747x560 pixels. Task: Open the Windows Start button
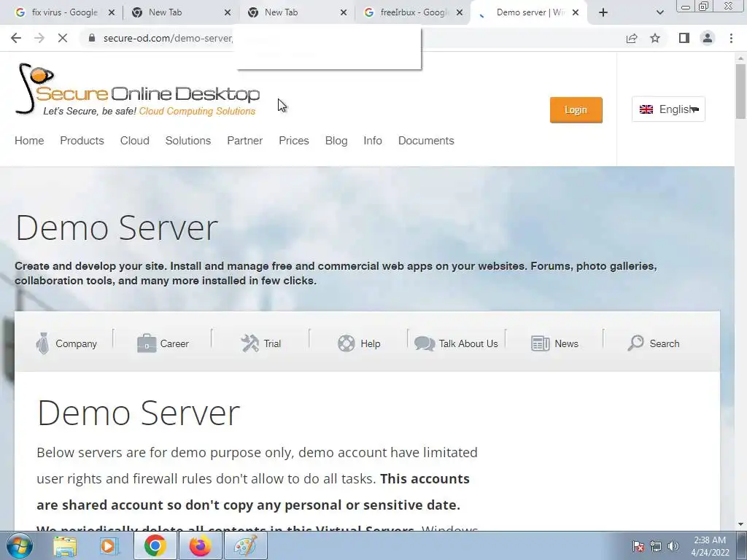(x=20, y=545)
